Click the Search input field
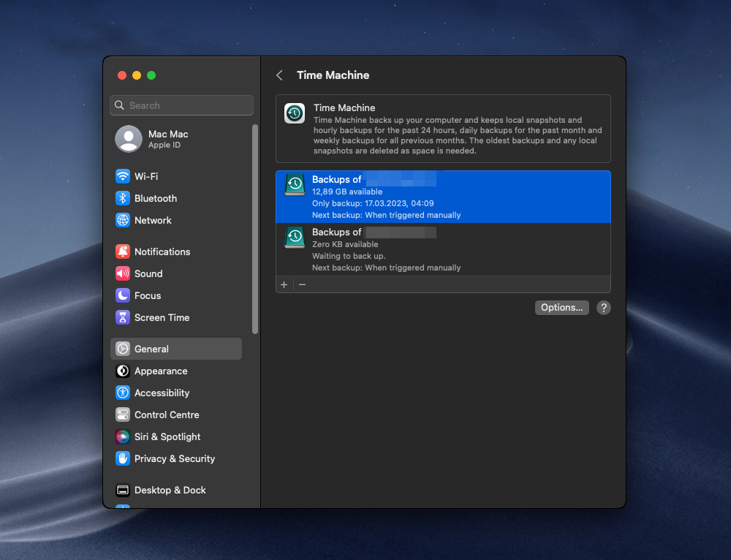Screen dimensions: 731x560 (182, 105)
